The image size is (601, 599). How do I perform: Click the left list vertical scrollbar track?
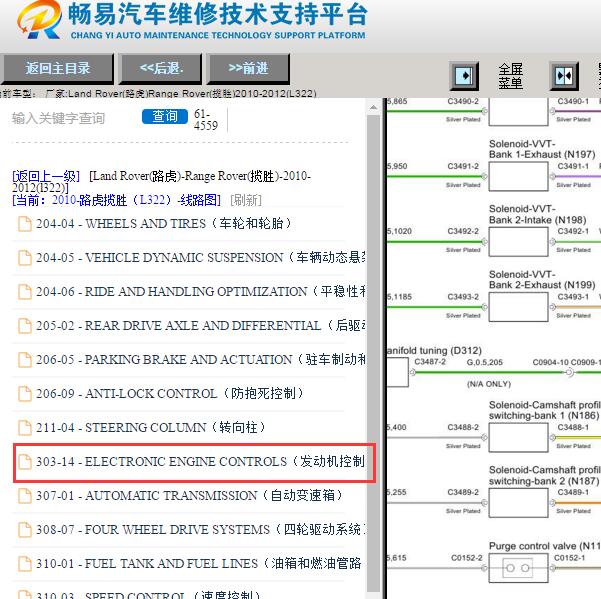pos(373,353)
